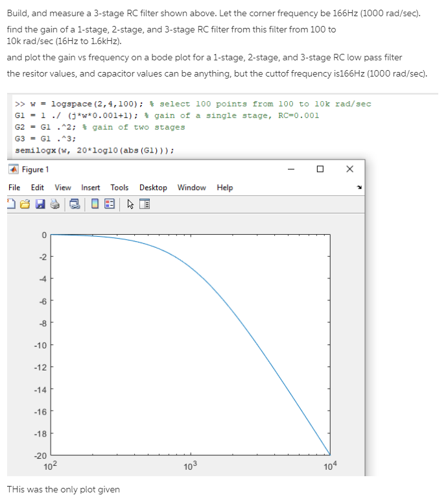The height and width of the screenshot is (495, 448).
Task: Click the New Figure icon in toolbar
Action: (11, 204)
